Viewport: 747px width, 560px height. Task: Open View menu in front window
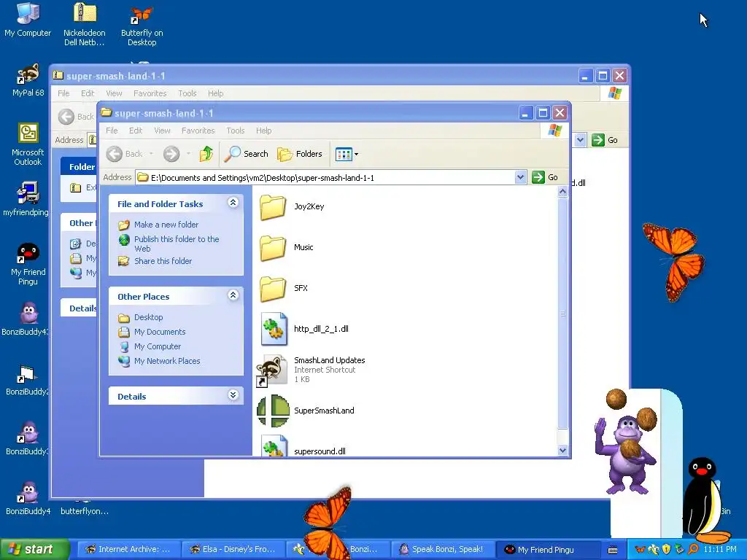click(163, 131)
